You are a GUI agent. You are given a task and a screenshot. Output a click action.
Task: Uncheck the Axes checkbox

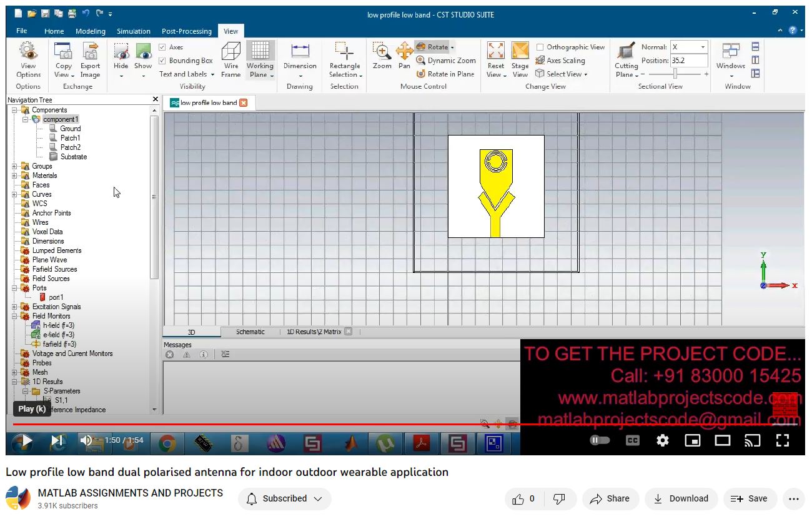162,47
